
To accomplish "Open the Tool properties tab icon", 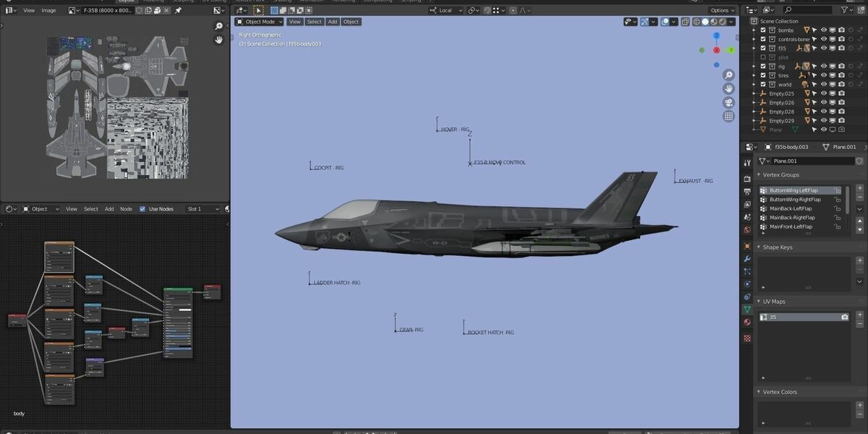I will 747,163.
